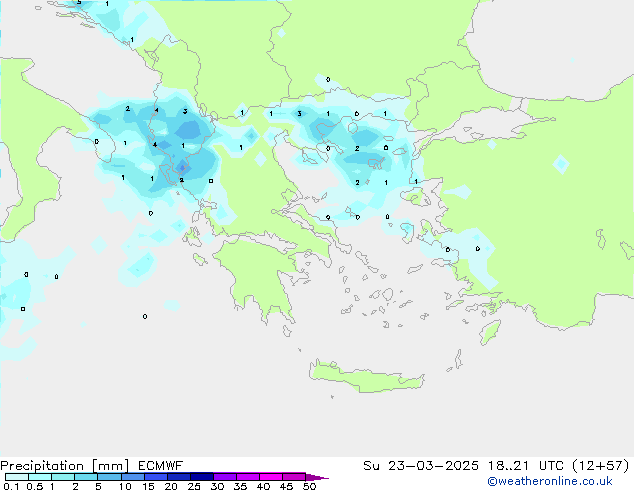This screenshot has width=634, height=490.
Task: Click the 'Precipitation [mm]' title
Action: (65, 466)
